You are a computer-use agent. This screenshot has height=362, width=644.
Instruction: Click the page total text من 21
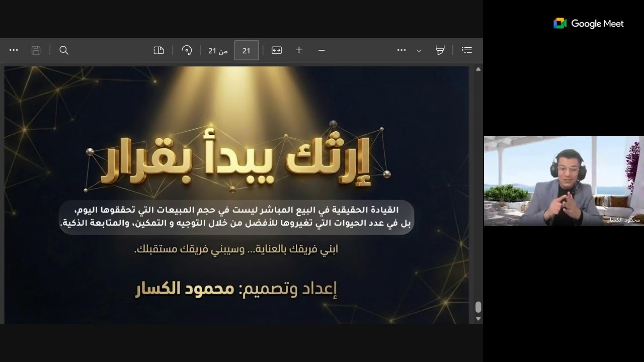(218, 51)
